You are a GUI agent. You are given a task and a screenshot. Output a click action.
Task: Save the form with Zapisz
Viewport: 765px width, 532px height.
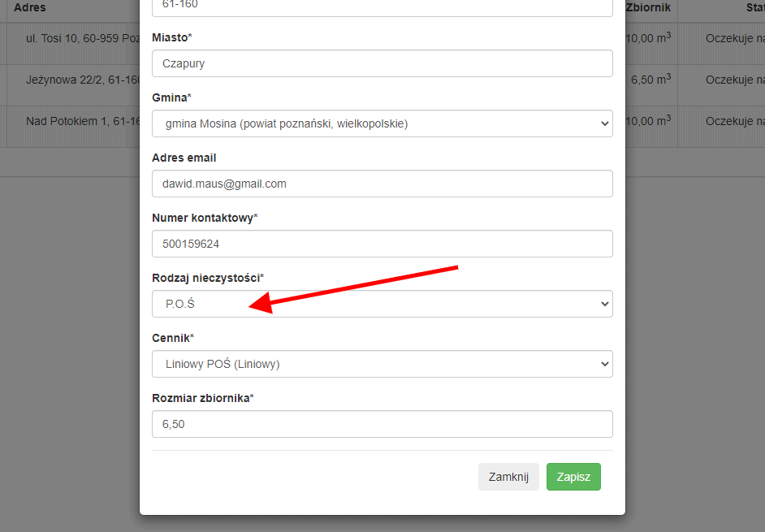573,477
